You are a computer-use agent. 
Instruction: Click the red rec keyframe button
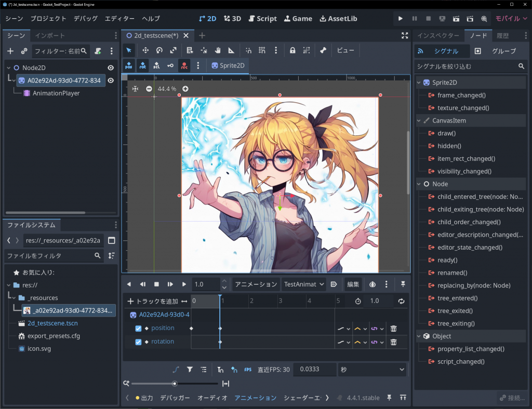(184, 66)
